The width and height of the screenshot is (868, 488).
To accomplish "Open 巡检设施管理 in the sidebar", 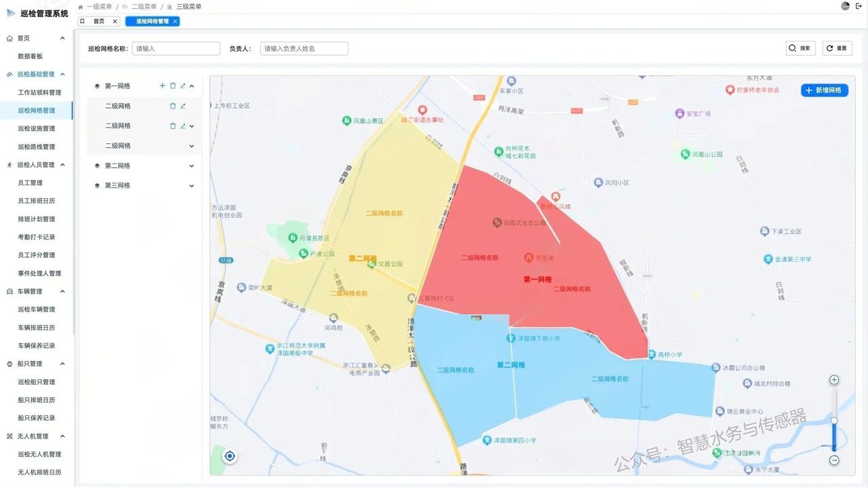I will [37, 128].
